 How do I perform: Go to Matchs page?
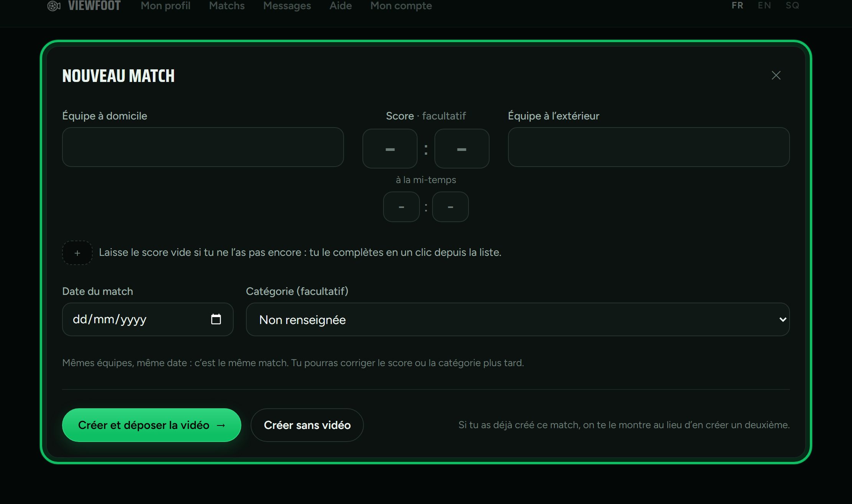point(227,6)
